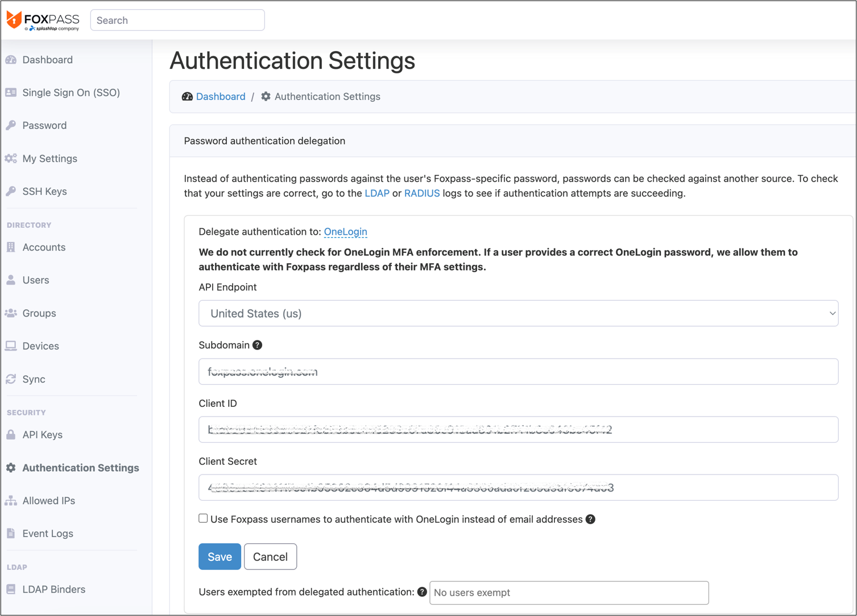Image resolution: width=857 pixels, height=616 pixels.
Task: Click the Dashboard gauge icon in sidebar
Action: point(11,60)
